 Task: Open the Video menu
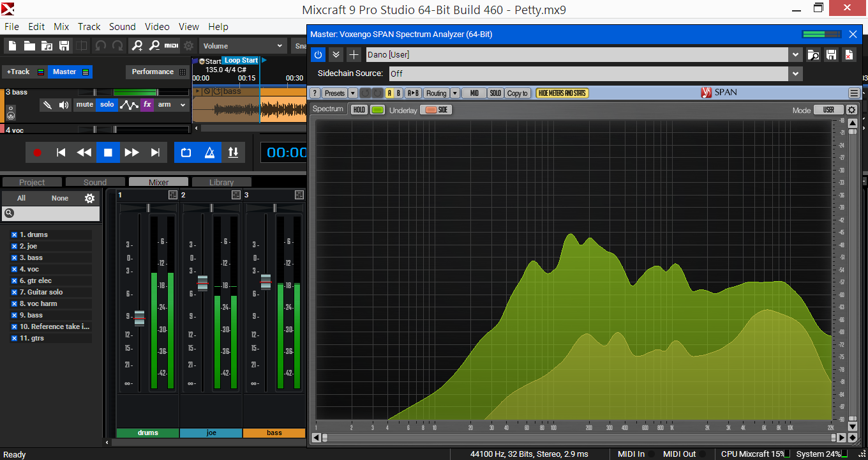click(x=157, y=27)
